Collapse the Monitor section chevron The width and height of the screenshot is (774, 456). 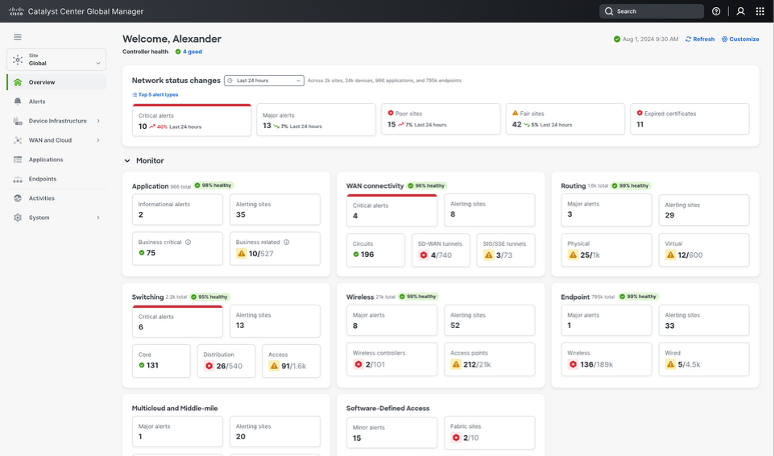point(127,161)
